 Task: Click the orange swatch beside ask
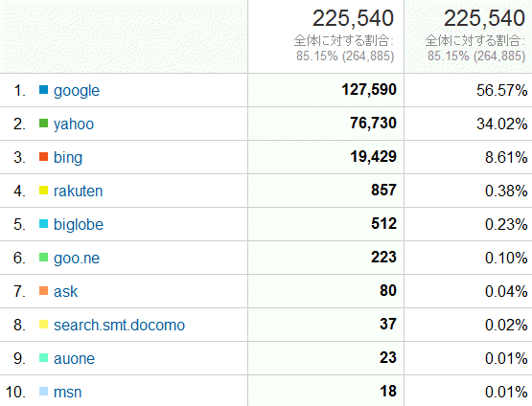click(43, 291)
